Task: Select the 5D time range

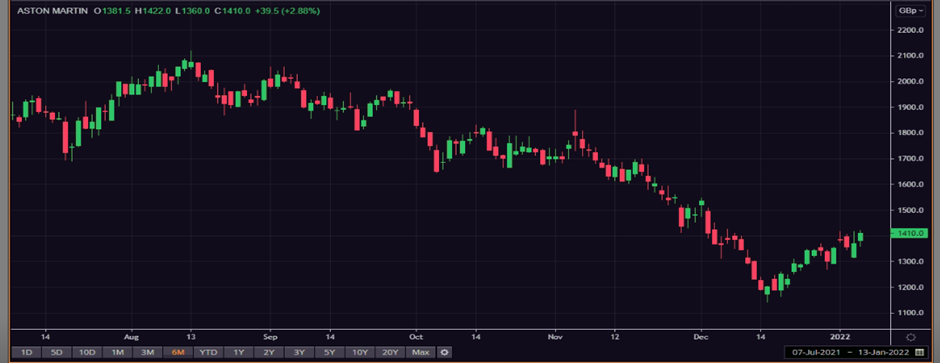Action: click(x=56, y=352)
